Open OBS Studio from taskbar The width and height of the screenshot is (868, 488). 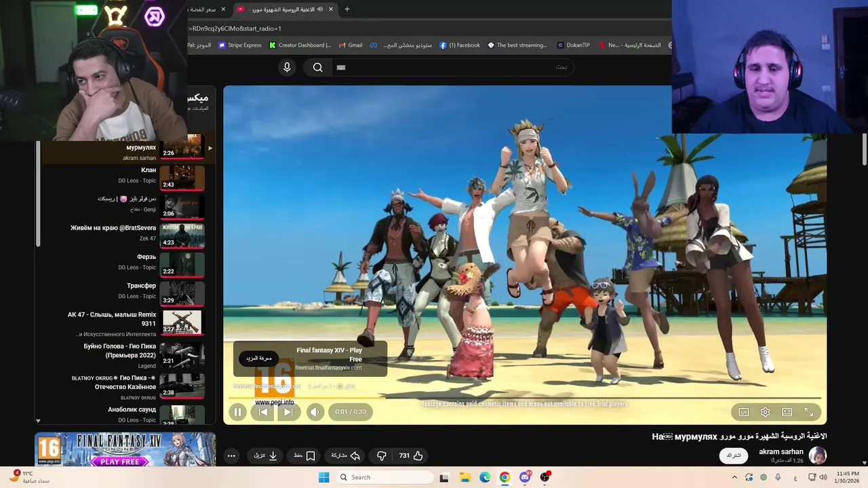click(x=545, y=477)
